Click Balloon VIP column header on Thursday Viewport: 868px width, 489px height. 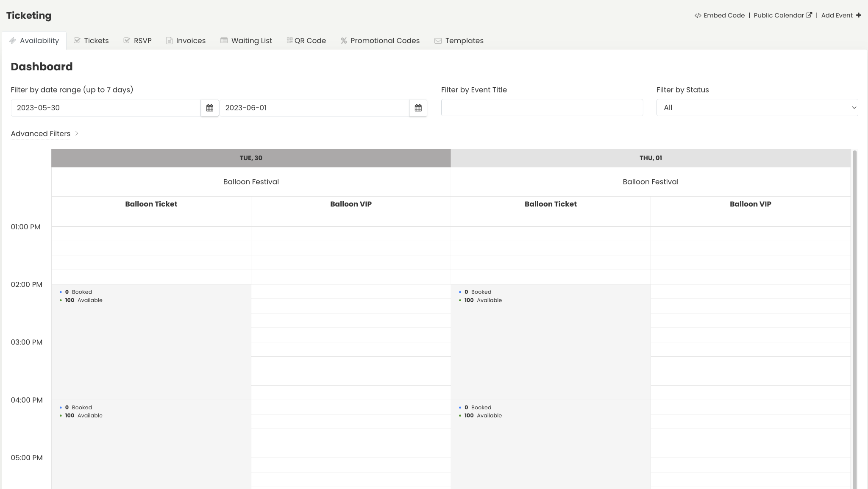tap(750, 204)
